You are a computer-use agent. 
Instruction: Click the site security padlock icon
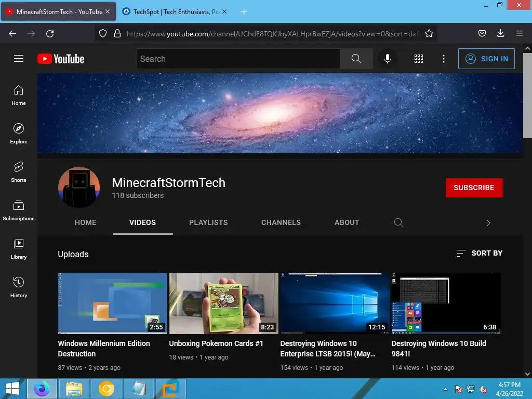click(x=117, y=33)
